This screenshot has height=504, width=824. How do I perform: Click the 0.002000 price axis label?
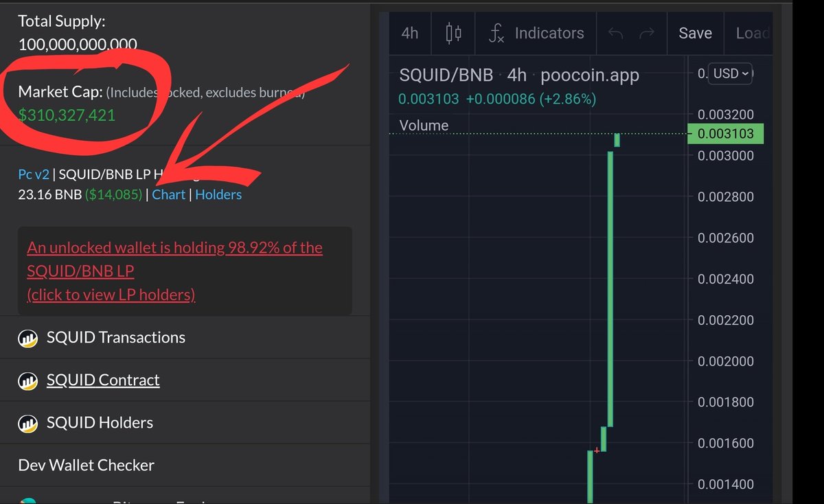pos(726,361)
